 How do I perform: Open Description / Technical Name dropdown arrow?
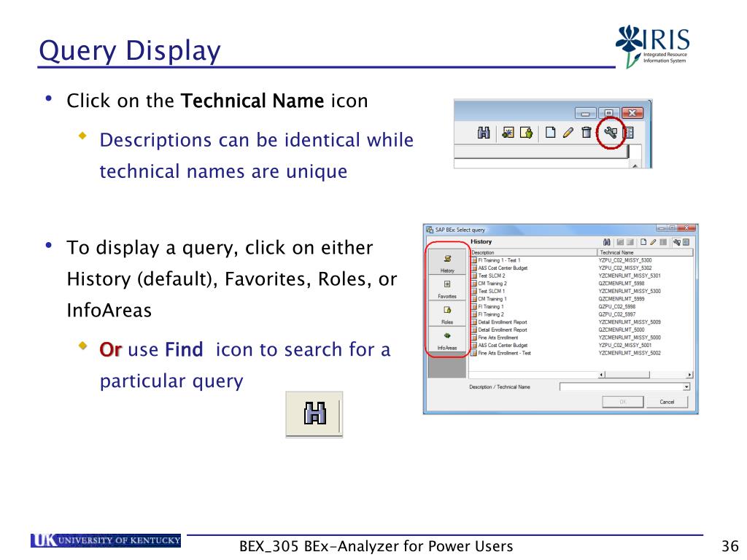pos(686,387)
